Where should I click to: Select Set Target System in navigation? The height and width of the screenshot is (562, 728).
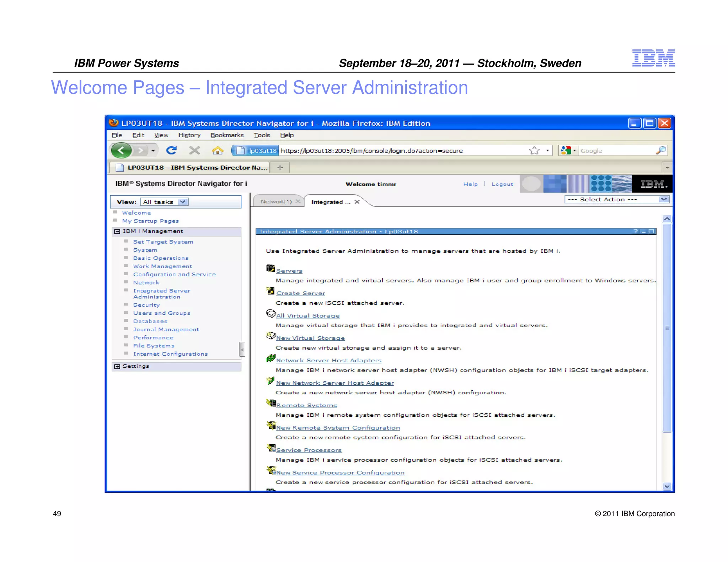(163, 242)
